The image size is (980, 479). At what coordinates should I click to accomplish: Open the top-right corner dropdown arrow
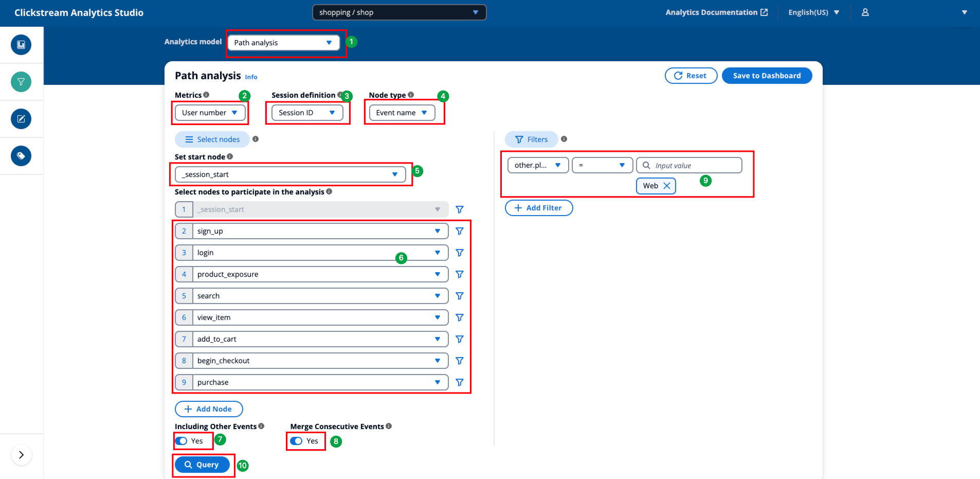(x=965, y=12)
